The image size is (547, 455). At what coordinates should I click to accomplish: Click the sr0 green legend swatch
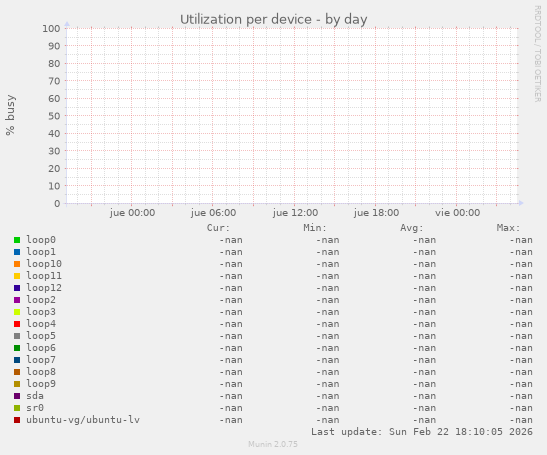[17, 408]
